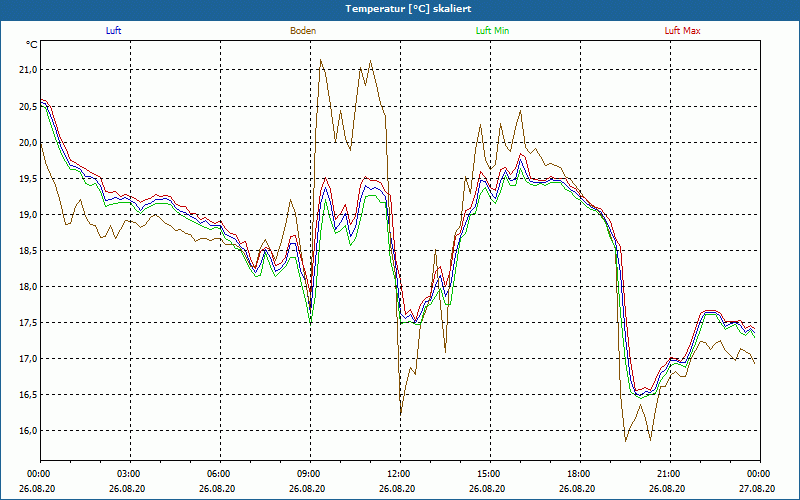Screen dimensions: 800x500
Task: Click the 06:00 time axis label
Action: click(220, 473)
